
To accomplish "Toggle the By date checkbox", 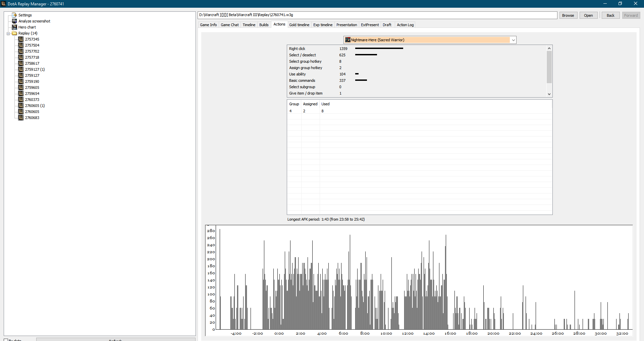I will coord(6,339).
